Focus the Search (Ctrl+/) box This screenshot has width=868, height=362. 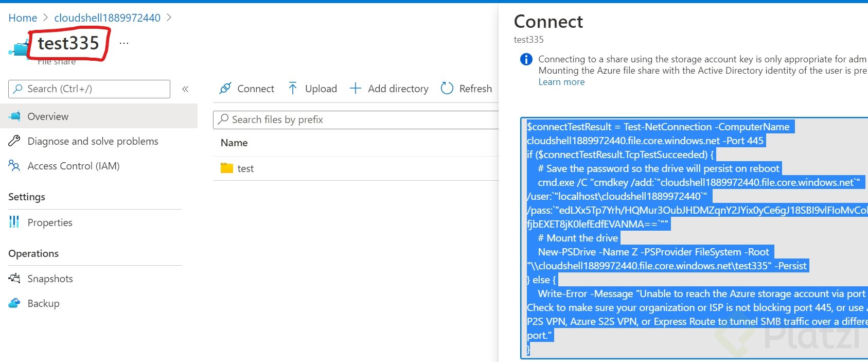click(x=89, y=89)
